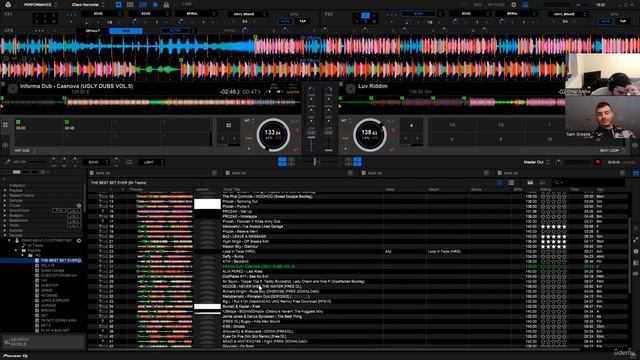Toggle blue headphone cue button right of crossfader
Image resolution: width=640 pixels, height=360 pixels.
(x=358, y=162)
